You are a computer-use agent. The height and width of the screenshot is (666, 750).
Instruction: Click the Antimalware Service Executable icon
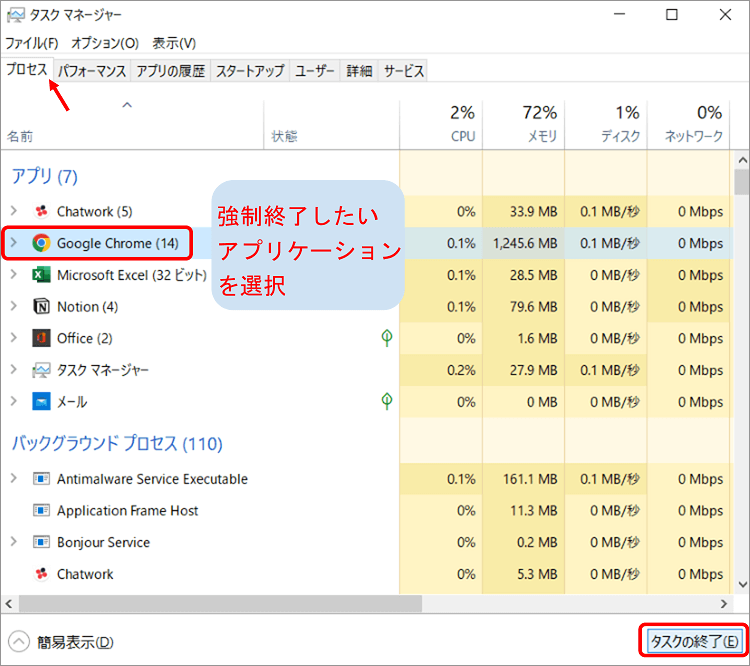coord(41,478)
